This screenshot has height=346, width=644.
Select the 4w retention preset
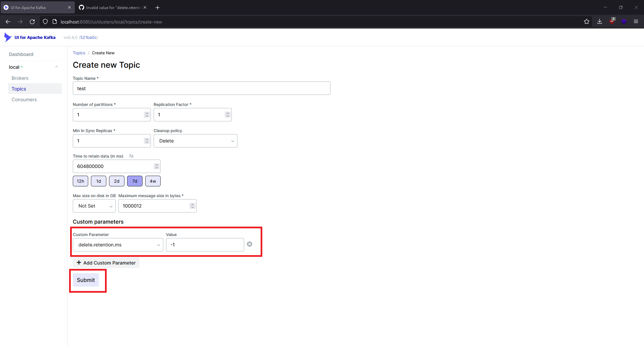(153, 181)
